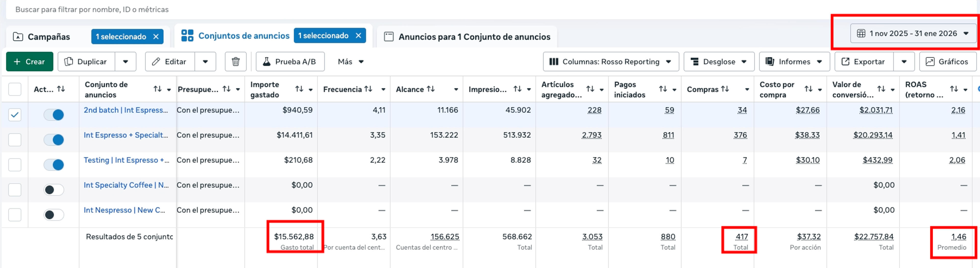
Task: Sort by Costo por compra arrows
Action: (808, 89)
